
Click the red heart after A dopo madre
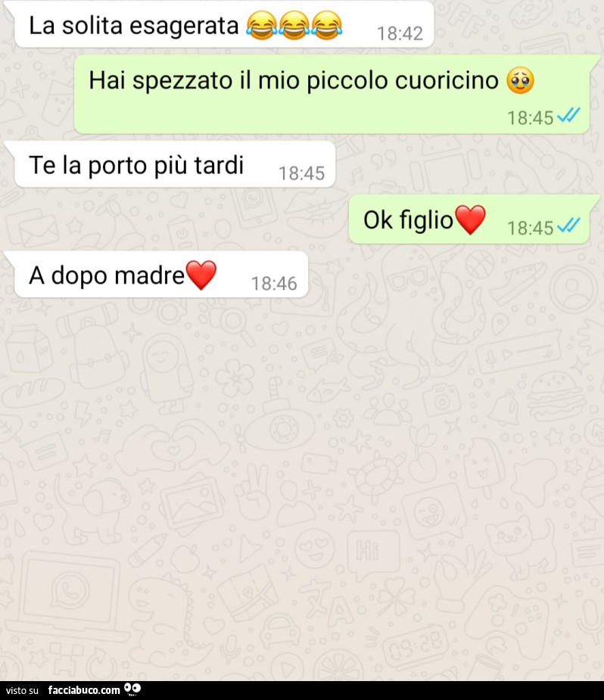[x=201, y=275]
